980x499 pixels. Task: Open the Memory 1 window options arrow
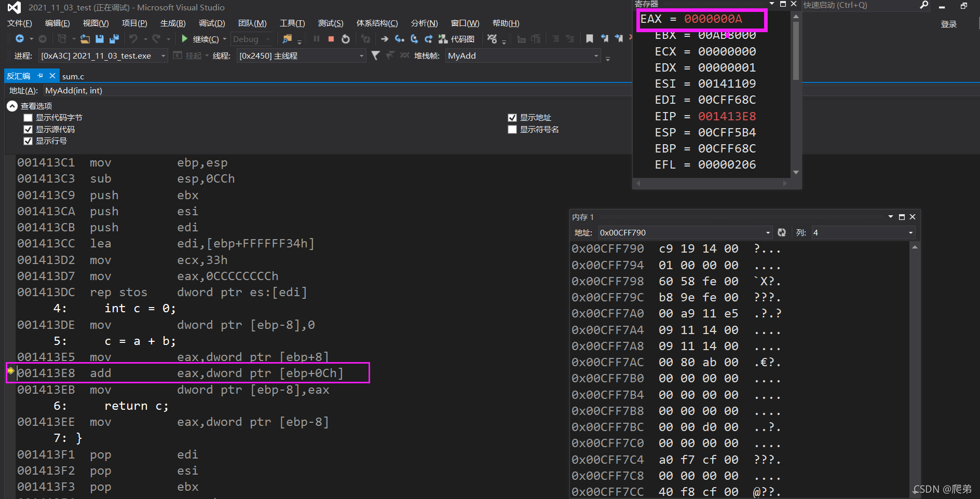point(891,217)
